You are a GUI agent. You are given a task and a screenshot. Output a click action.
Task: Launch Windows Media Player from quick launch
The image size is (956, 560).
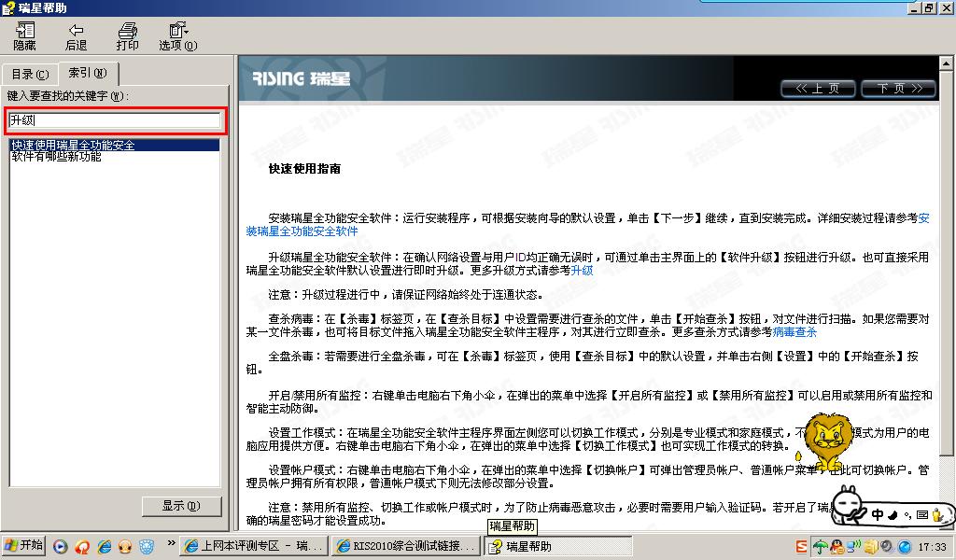[x=60, y=547]
